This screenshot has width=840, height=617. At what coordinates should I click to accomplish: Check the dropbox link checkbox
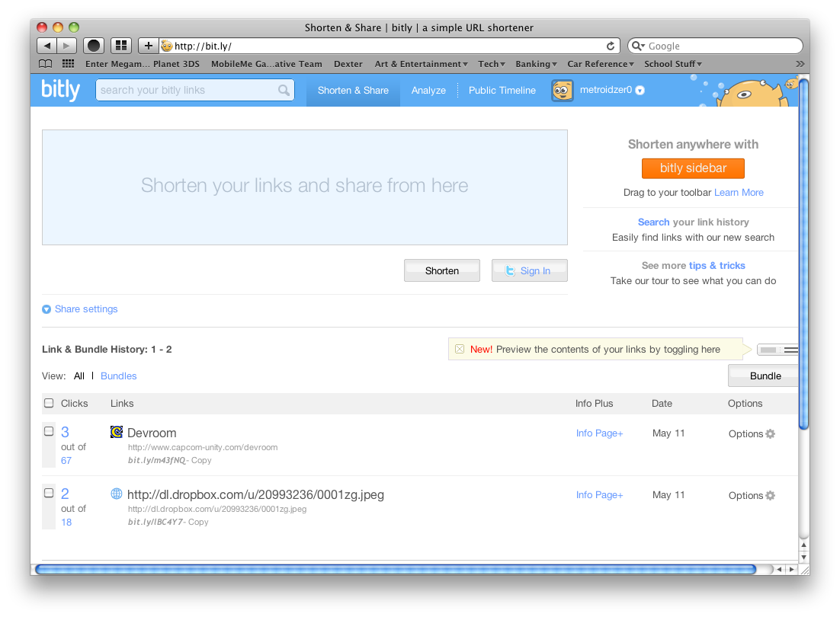coord(49,493)
